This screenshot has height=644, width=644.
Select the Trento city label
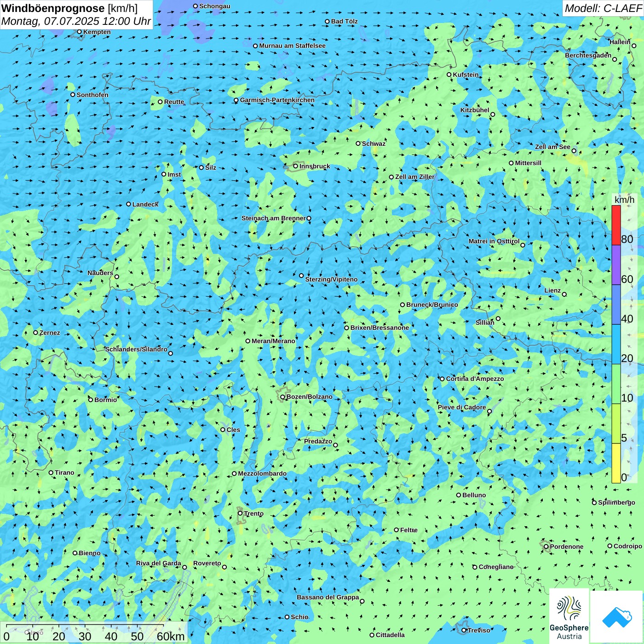(254, 513)
